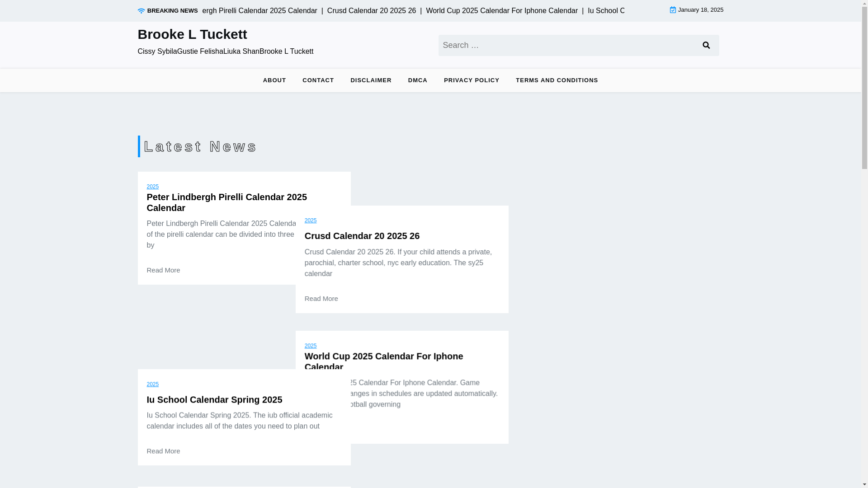Open the DMCA page

point(418,80)
